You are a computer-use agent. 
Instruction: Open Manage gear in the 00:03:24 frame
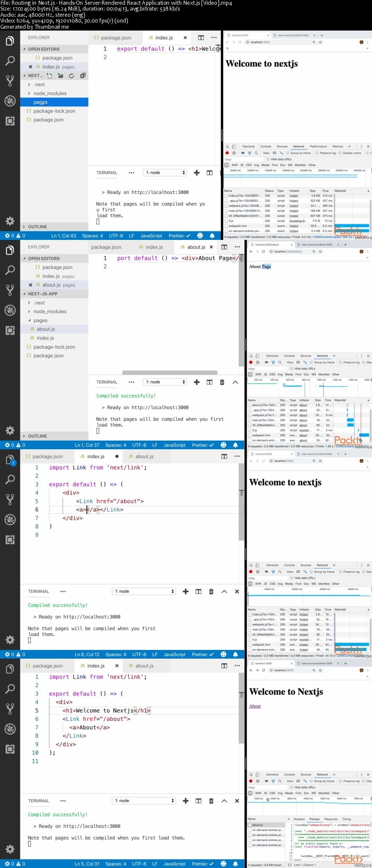point(10,849)
